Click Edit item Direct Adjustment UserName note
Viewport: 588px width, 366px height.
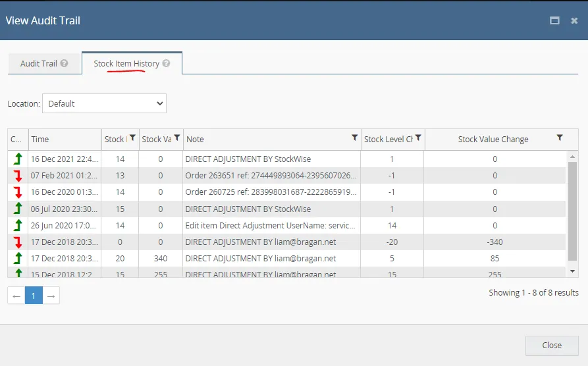[x=270, y=225]
